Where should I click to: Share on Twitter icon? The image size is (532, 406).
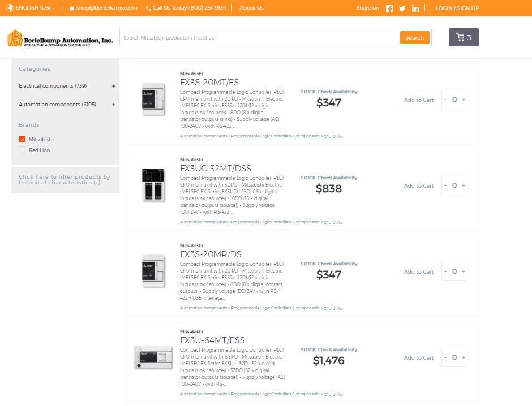tap(402, 8)
